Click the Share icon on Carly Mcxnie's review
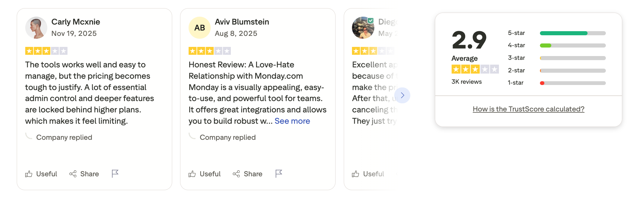This screenshot has width=644, height=204. click(73, 174)
